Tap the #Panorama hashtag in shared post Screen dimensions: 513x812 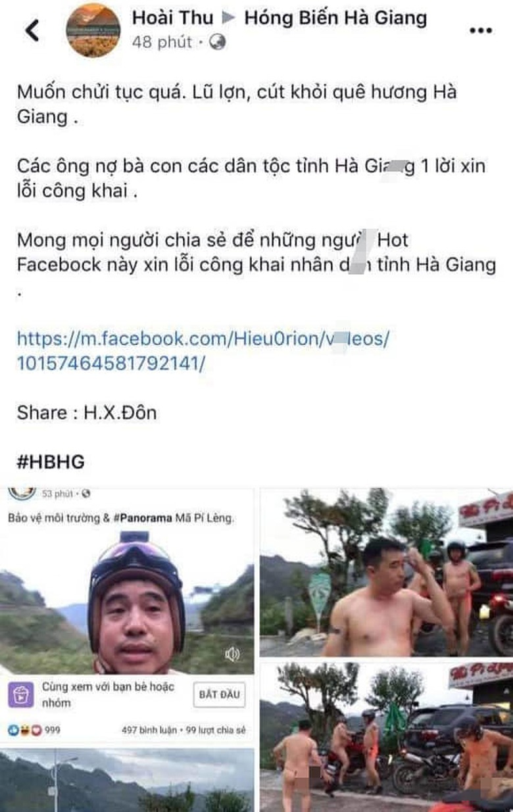[145, 517]
